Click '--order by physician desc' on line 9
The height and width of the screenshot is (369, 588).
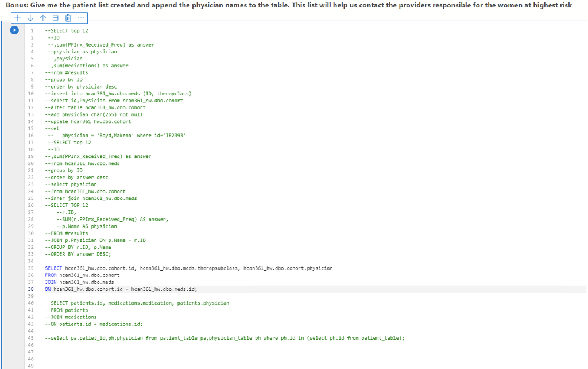(x=80, y=87)
